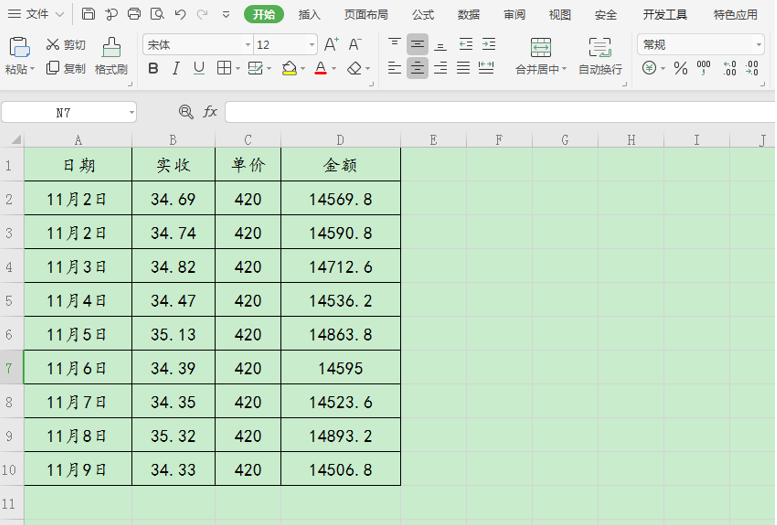The height and width of the screenshot is (525, 777).
Task: Click the Paste clipboard icon
Action: click(x=19, y=48)
